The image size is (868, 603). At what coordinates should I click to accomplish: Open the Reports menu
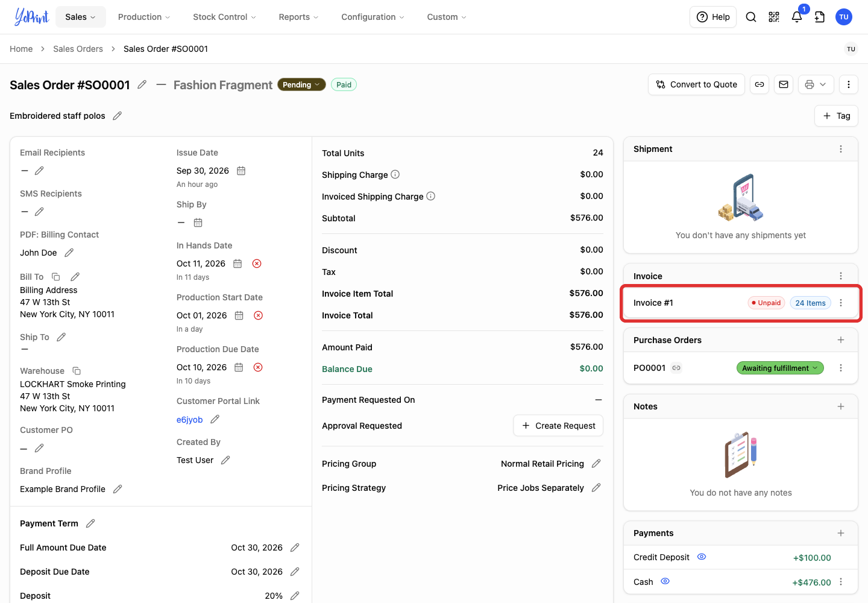pyautogui.click(x=298, y=17)
